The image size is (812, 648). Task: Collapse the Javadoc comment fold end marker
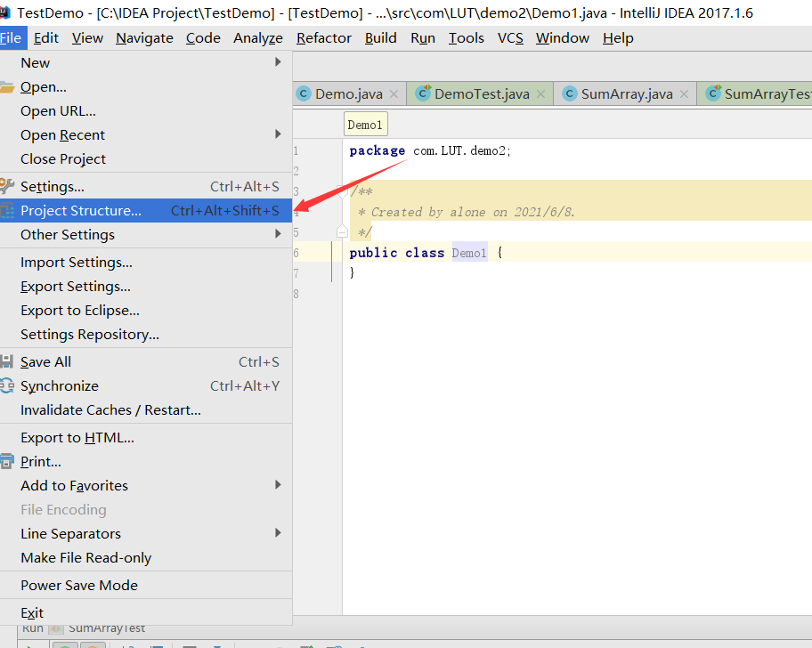342,231
